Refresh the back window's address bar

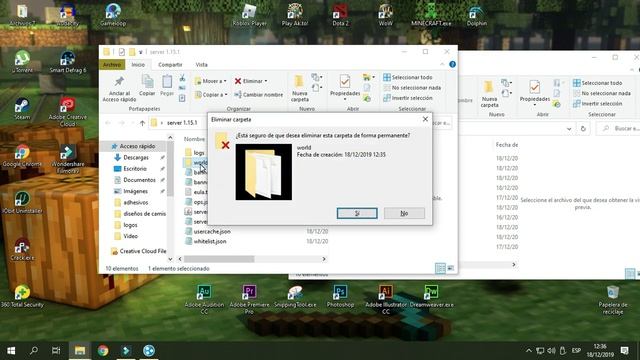click(x=583, y=129)
